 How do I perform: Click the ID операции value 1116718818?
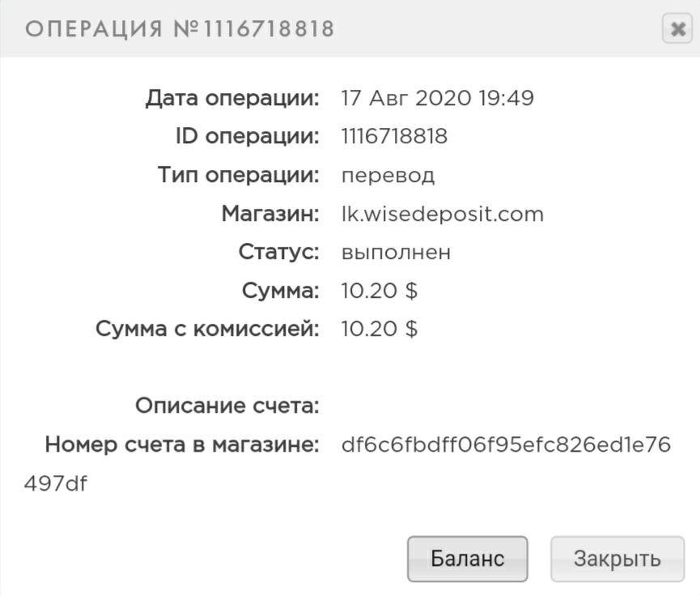pos(395,137)
